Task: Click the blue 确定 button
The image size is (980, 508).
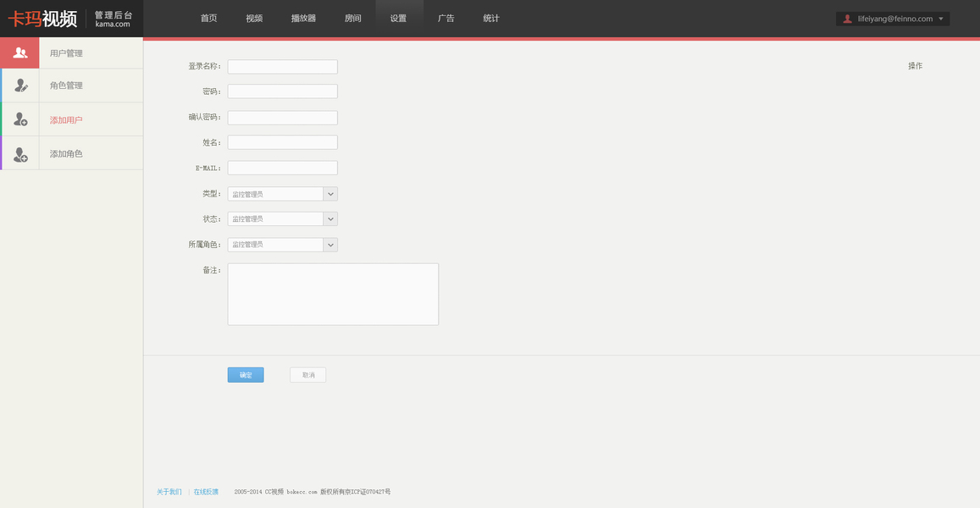Action: point(246,375)
